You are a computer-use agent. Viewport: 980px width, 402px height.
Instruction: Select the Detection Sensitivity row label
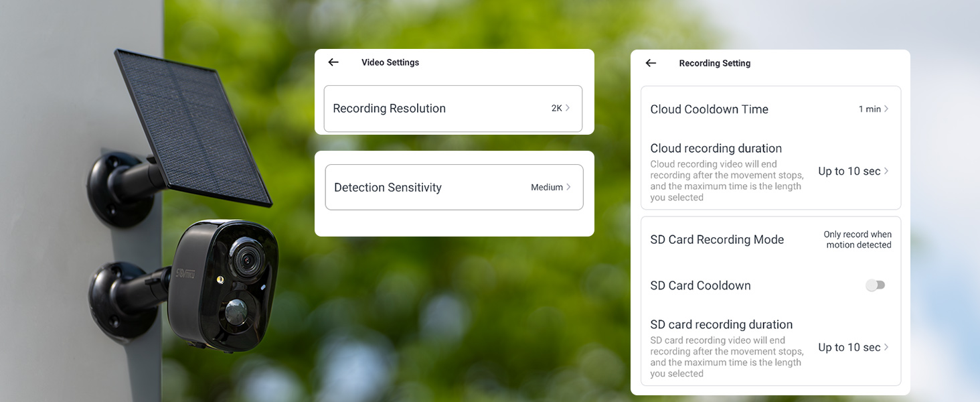coord(388,188)
